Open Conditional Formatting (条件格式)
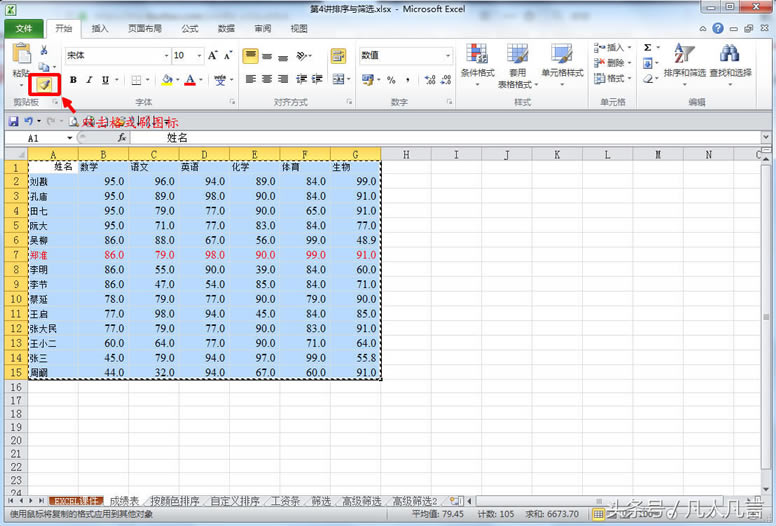This screenshot has width=776, height=526. tap(477, 60)
